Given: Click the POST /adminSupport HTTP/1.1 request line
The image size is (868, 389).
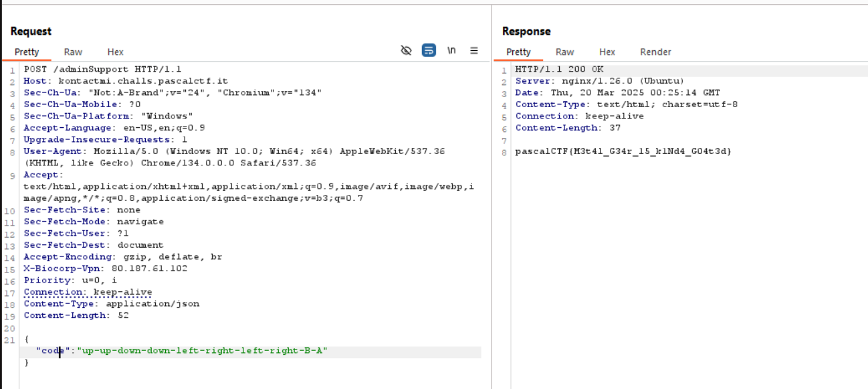Looking at the screenshot, I should click(102, 69).
